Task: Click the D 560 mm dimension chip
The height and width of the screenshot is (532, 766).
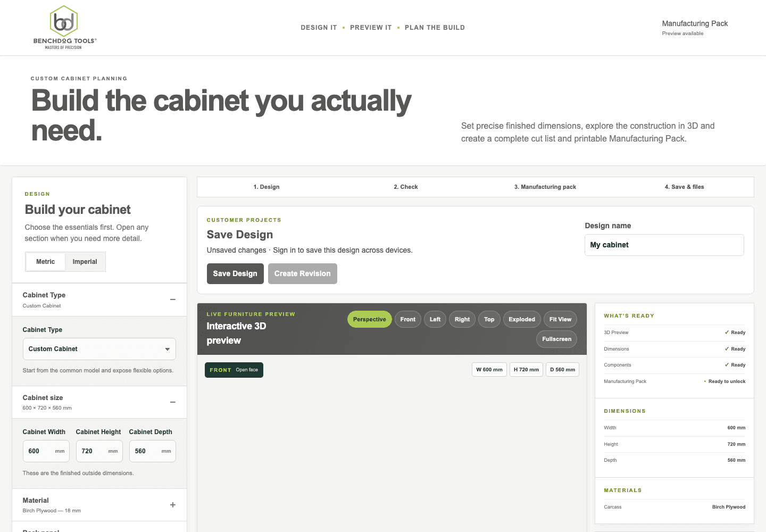Action: pyautogui.click(x=563, y=370)
